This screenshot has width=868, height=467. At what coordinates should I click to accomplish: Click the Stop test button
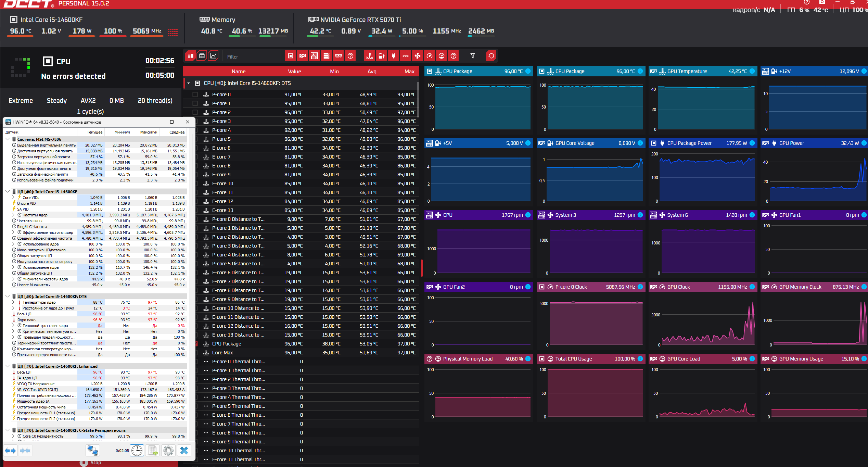(x=91, y=463)
